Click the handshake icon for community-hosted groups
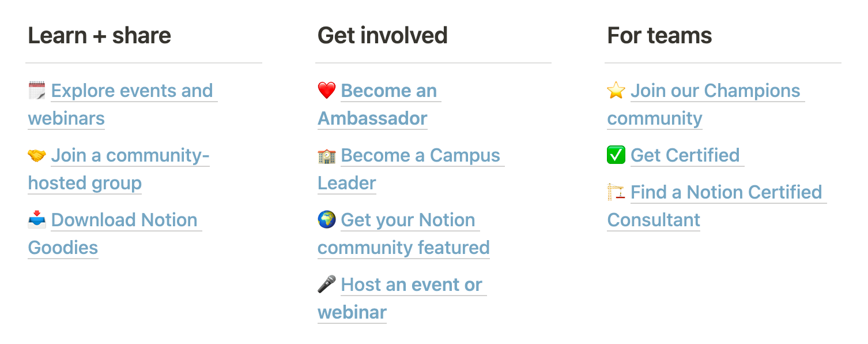Viewport: 868px width, 344px height. tap(36, 155)
